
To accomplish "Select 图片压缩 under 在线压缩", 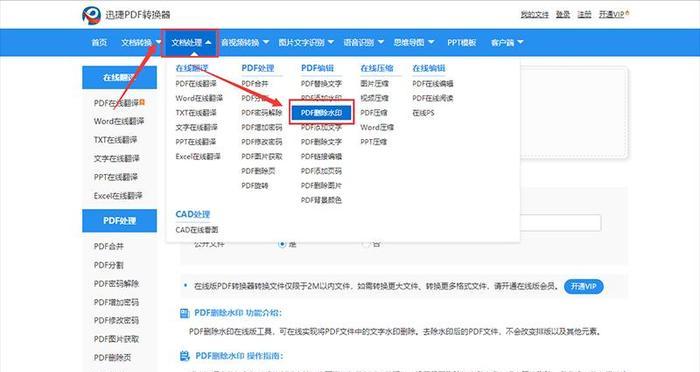I will (375, 84).
